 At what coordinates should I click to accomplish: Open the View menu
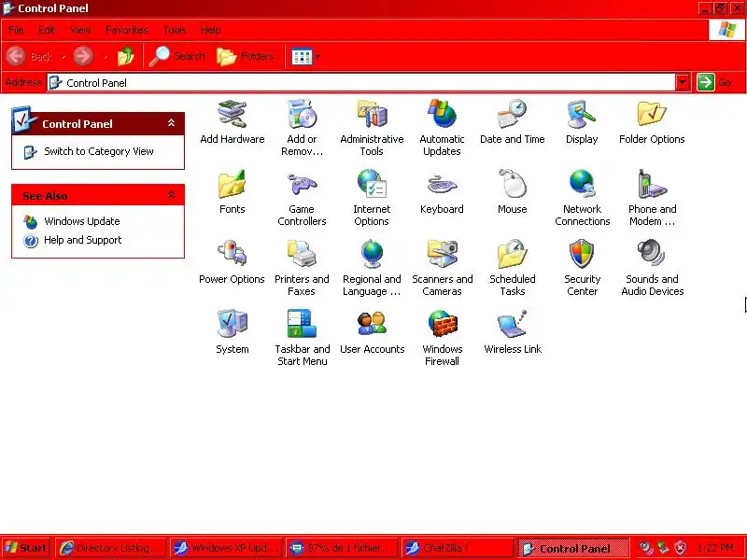click(80, 30)
